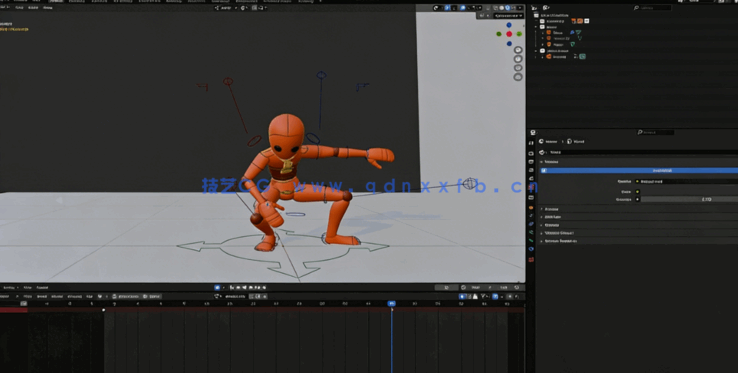Select the current frame marker in the timeline

[x=391, y=304]
